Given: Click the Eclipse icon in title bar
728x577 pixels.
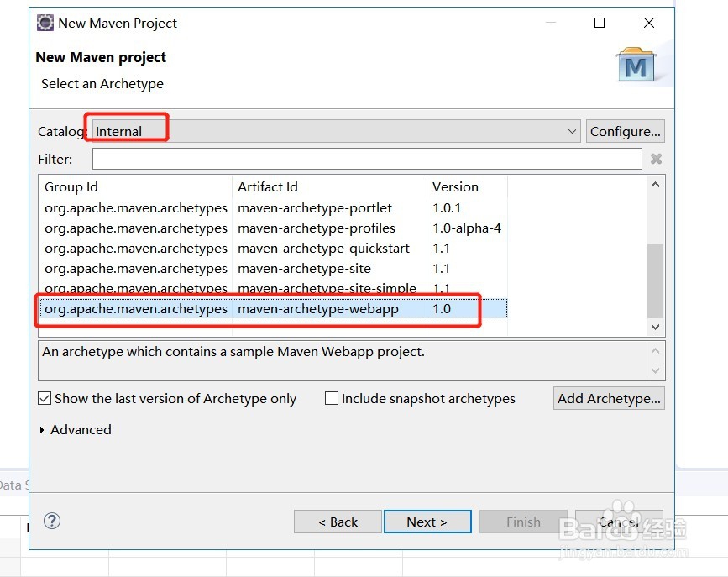Looking at the screenshot, I should (x=45, y=23).
